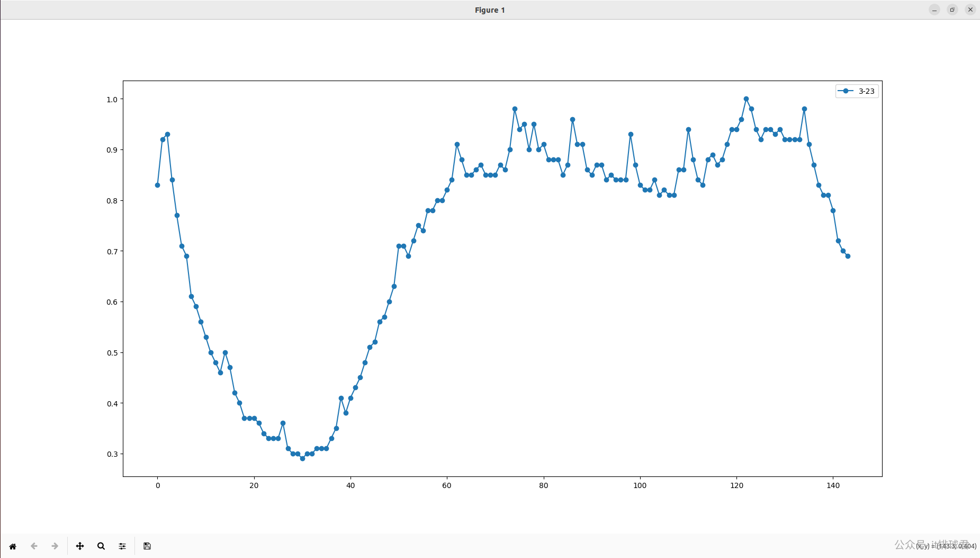Go back to previous view with left arrow
The height and width of the screenshot is (558, 980).
[x=34, y=546]
